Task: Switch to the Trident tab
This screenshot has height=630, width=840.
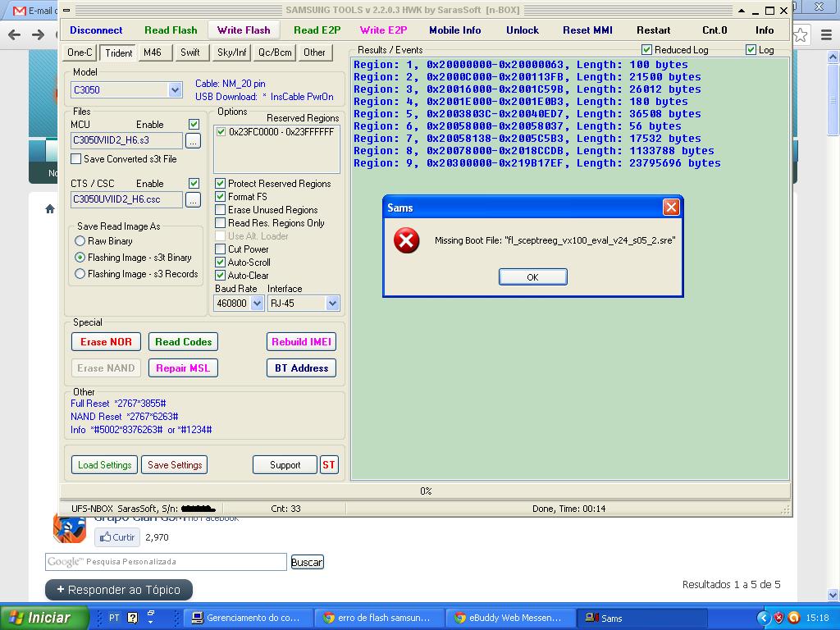Action: pos(118,53)
